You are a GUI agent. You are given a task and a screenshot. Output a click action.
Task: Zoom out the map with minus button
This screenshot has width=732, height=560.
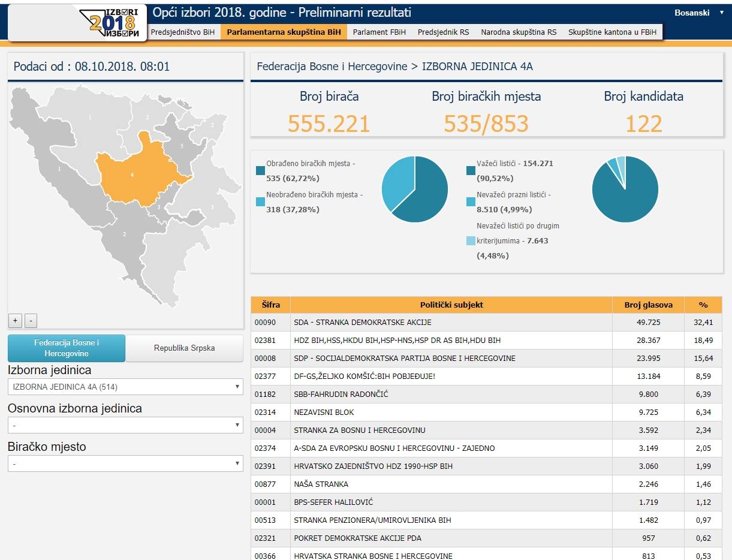[31, 320]
